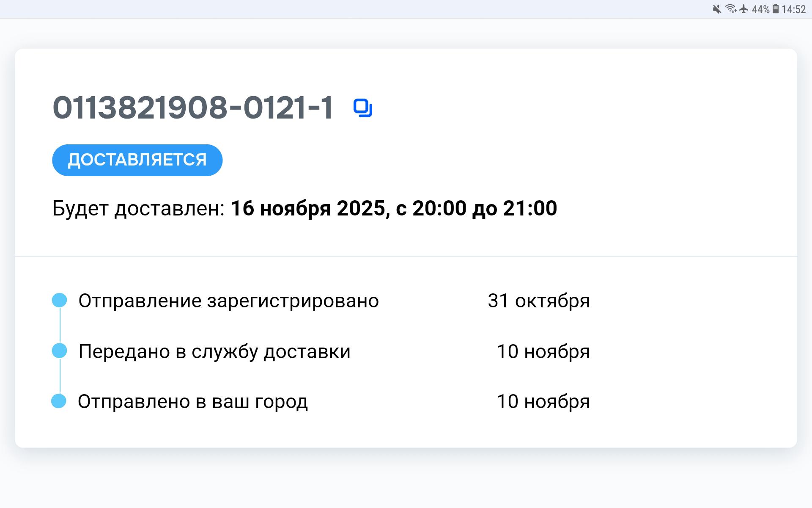Image resolution: width=812 pixels, height=508 pixels.
Task: Click 10 ноября date beside Передано в службу доставки
Action: (543, 352)
